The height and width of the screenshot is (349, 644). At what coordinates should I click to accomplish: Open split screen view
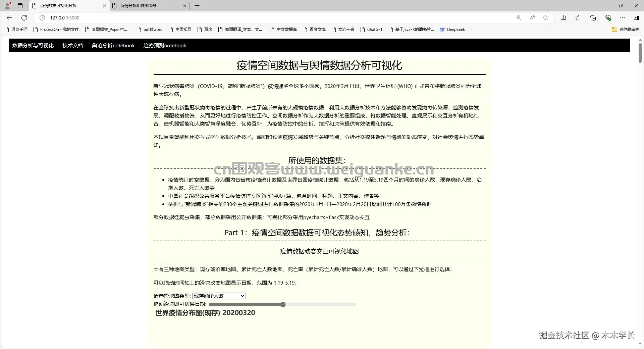(563, 18)
